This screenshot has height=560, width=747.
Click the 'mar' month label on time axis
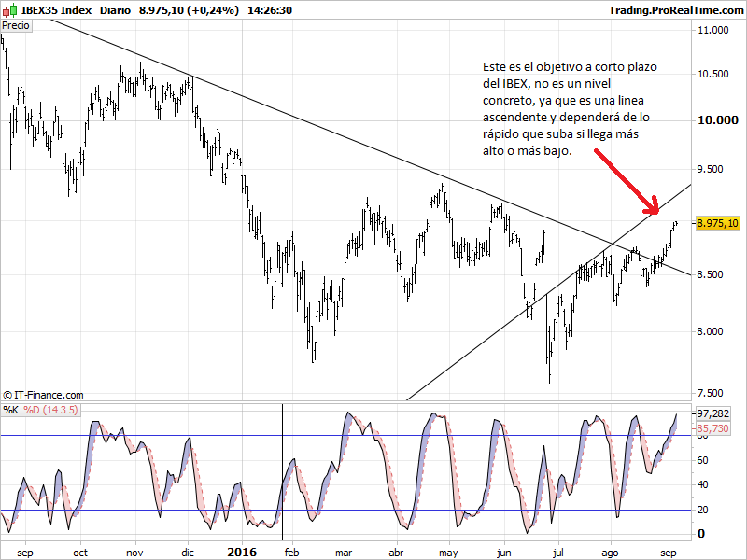click(343, 552)
